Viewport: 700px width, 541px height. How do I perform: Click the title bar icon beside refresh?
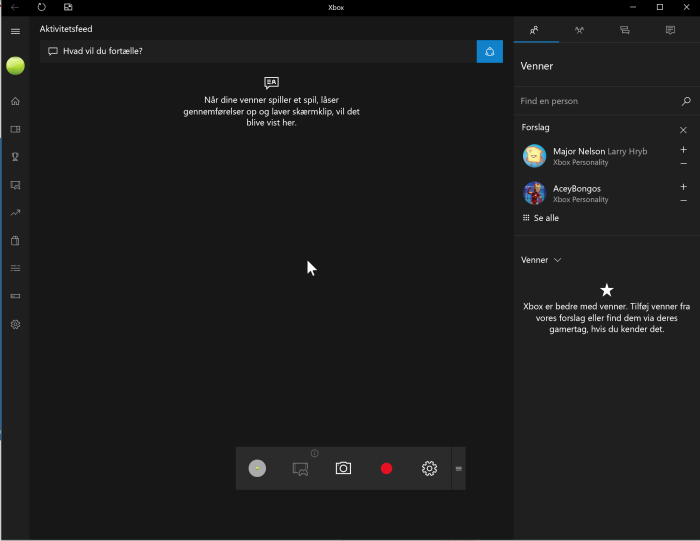click(x=68, y=7)
